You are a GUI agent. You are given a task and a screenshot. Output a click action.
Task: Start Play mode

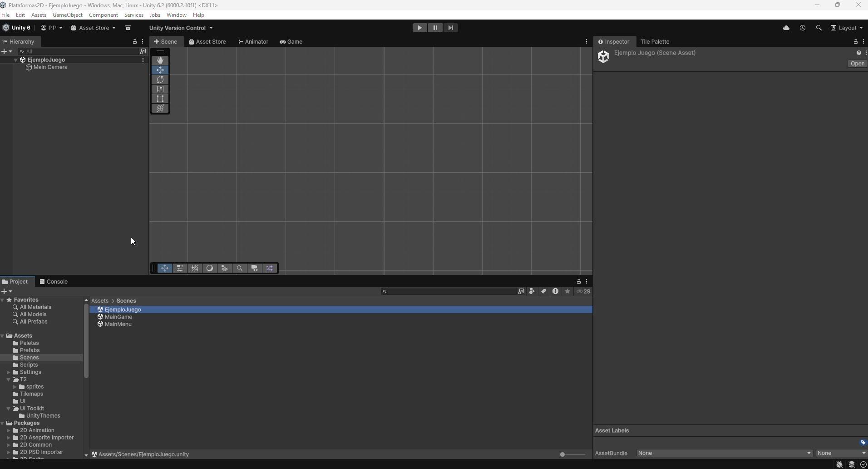(x=419, y=28)
